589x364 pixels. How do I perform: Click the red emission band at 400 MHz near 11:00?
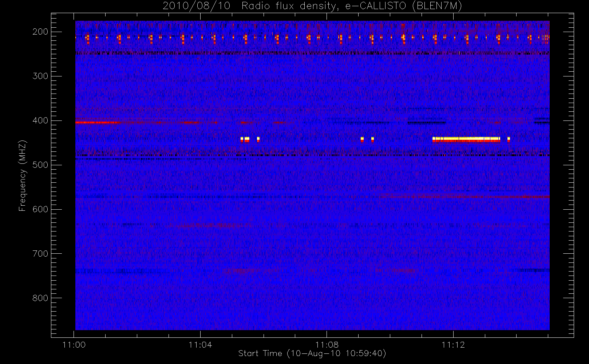tap(98, 123)
